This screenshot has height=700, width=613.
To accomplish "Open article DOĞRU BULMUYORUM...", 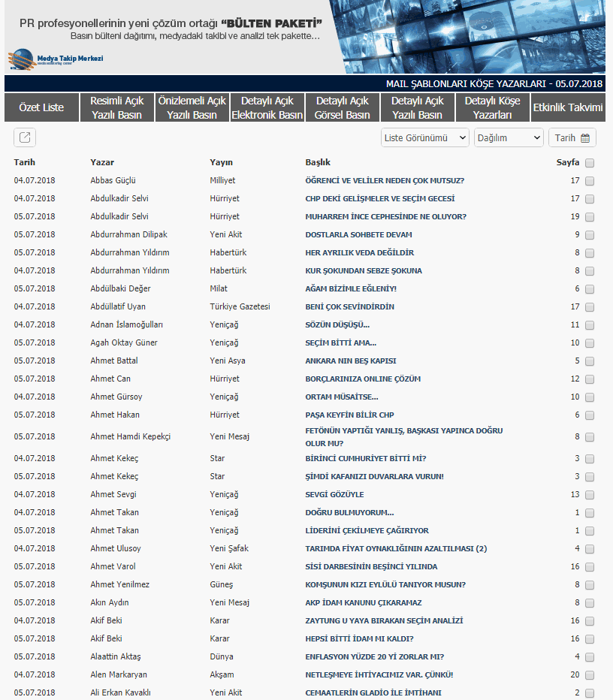I will (x=349, y=512).
